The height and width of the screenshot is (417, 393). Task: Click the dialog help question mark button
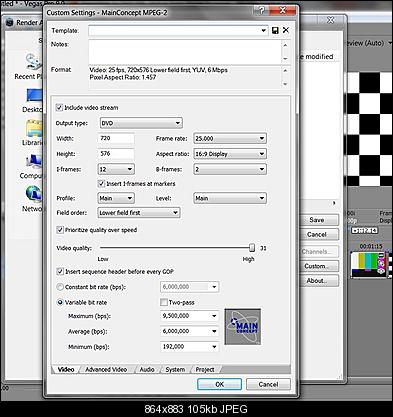pyautogui.click(x=262, y=10)
